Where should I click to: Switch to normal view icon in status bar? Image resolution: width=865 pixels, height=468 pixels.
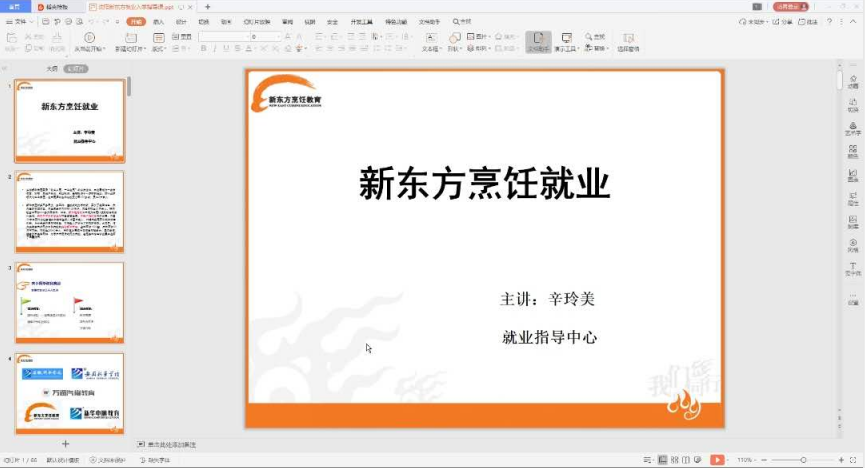(x=663, y=460)
